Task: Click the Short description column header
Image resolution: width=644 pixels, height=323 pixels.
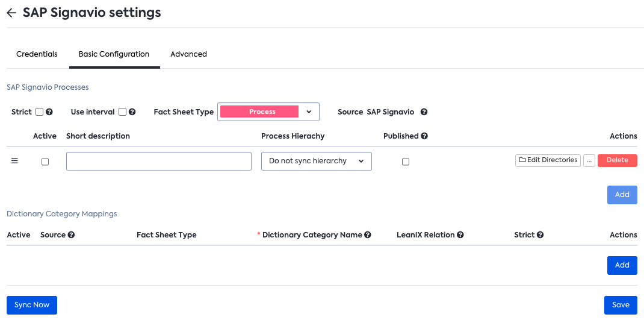Action: 98,136
